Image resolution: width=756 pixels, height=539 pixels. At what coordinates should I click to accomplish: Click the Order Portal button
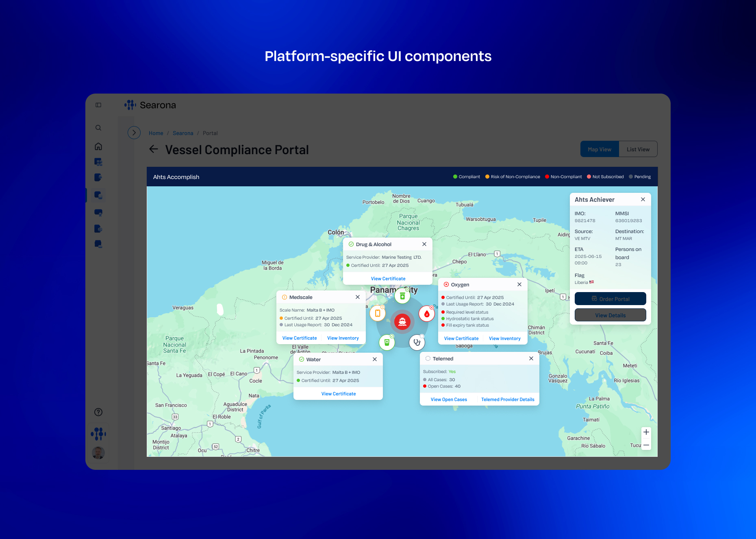coord(610,299)
